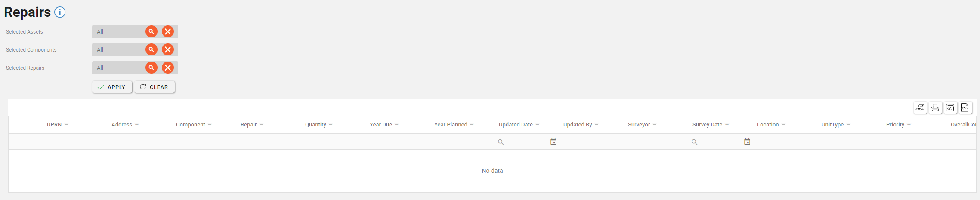Click the torn document icon in toolbar
This screenshot has height=200, width=980.
[x=965, y=108]
